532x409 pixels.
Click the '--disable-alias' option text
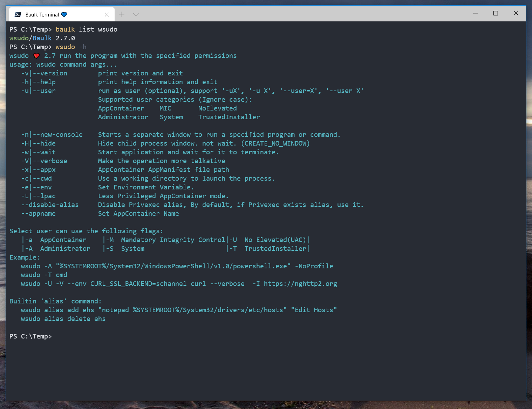point(50,205)
